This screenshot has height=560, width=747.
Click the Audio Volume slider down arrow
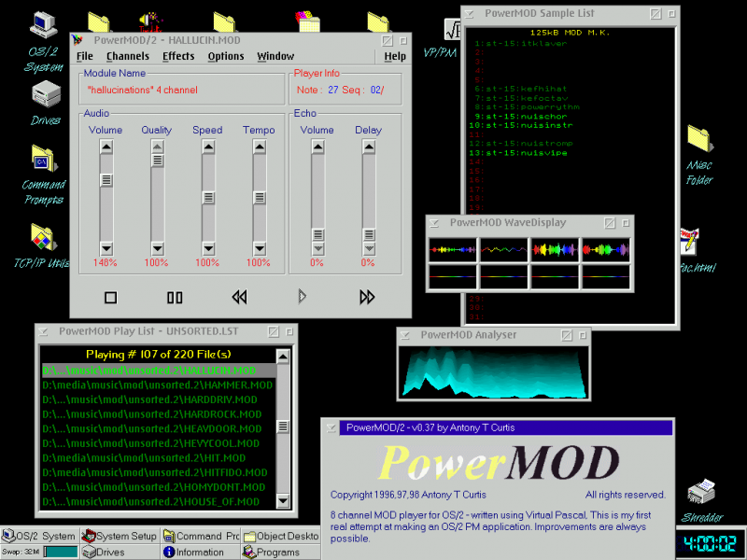[106, 248]
